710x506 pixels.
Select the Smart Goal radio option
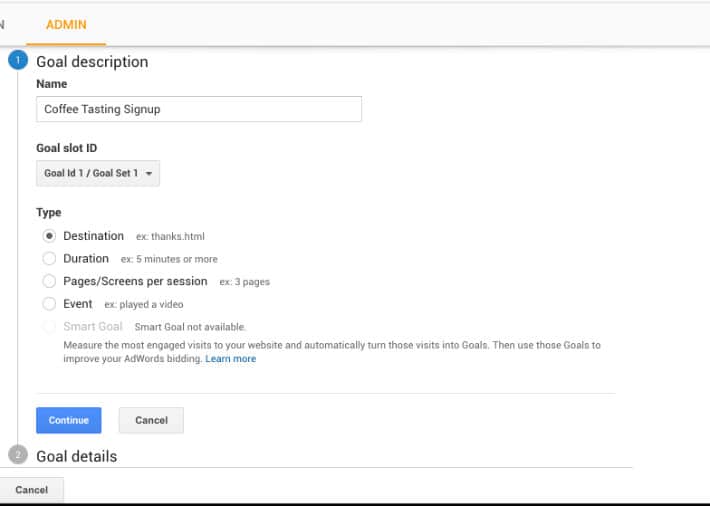click(49, 326)
